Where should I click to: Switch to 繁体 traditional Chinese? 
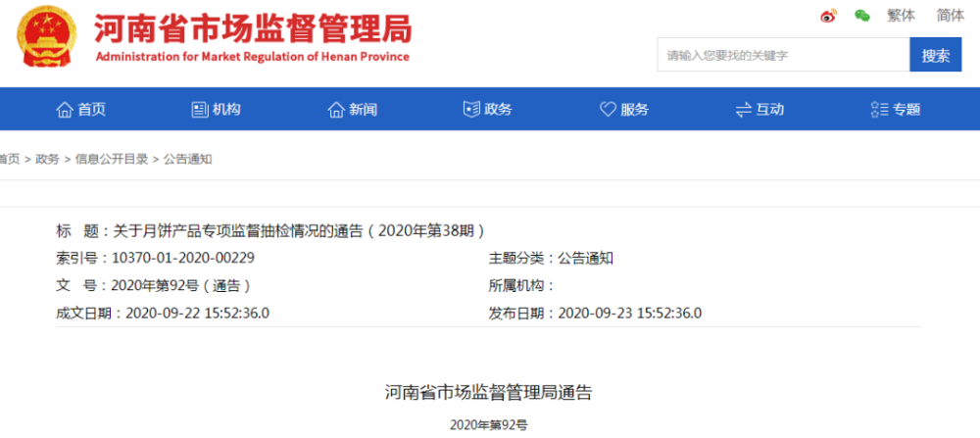tap(902, 17)
